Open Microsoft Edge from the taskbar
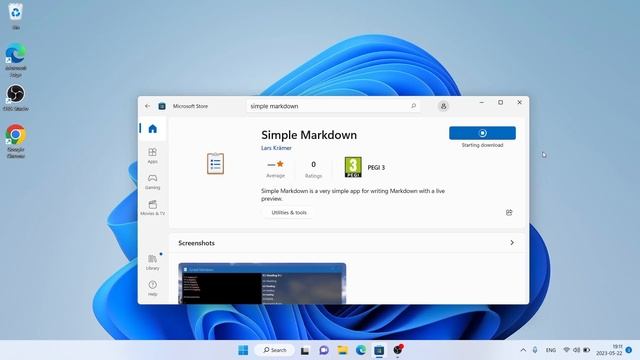The width and height of the screenshot is (640, 360). click(x=361, y=350)
